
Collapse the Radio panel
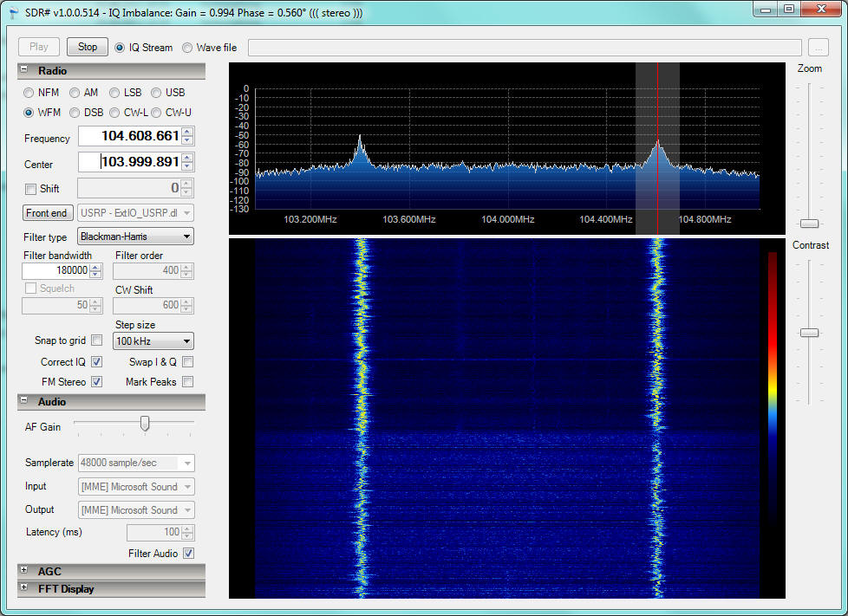pyautogui.click(x=23, y=69)
